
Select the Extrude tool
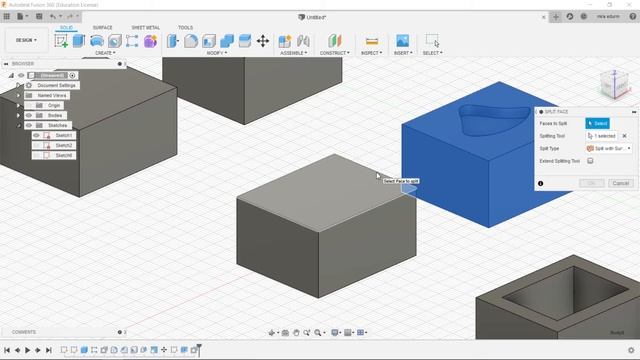coord(79,41)
